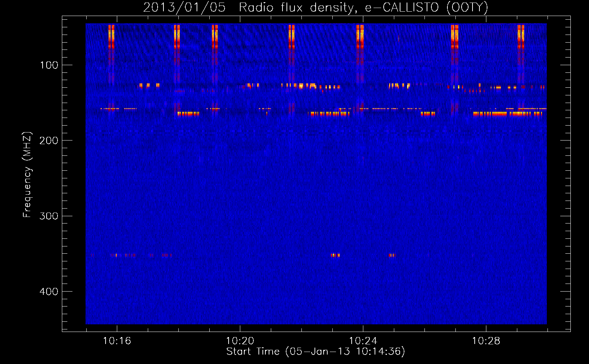This screenshot has height=364, width=589.
Task: Click the 'Frequency (MHZ)' y-axis label
Action: (x=27, y=175)
